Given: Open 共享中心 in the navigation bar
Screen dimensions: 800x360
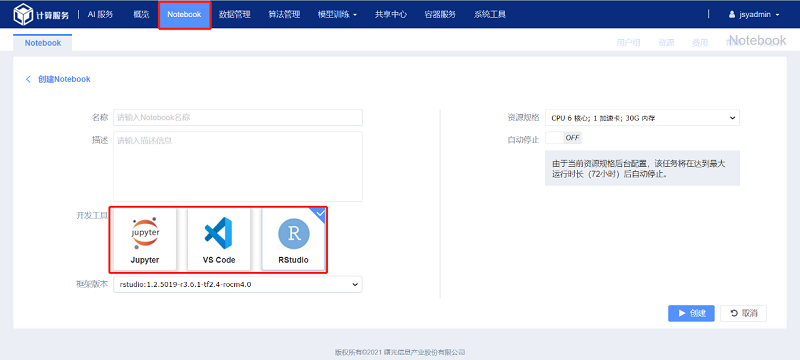Looking at the screenshot, I should click(x=391, y=14).
